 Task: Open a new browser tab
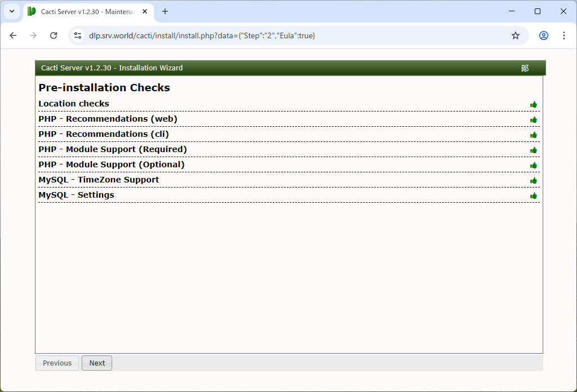pyautogui.click(x=165, y=11)
